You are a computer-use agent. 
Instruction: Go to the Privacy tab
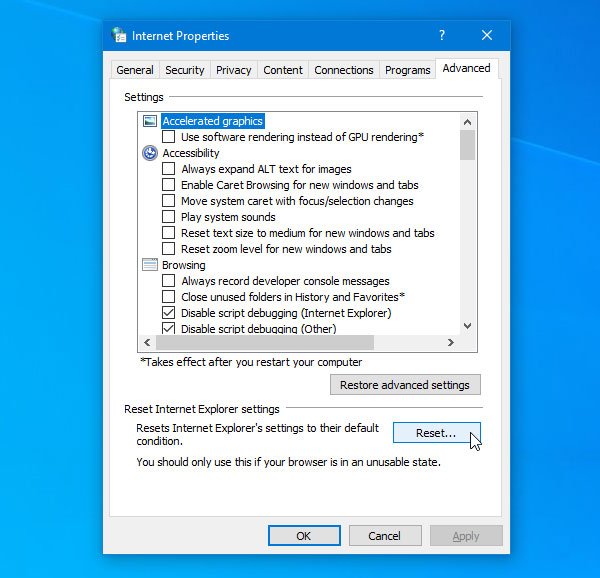click(233, 70)
